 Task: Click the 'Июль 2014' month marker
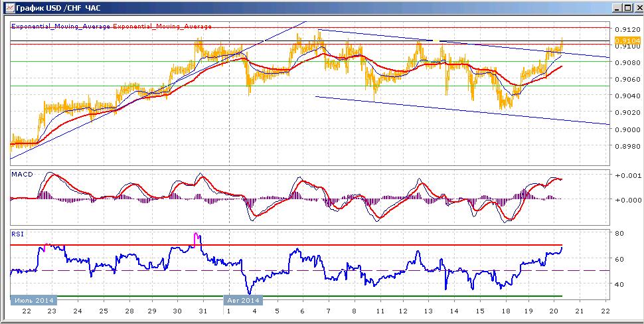coord(34,300)
